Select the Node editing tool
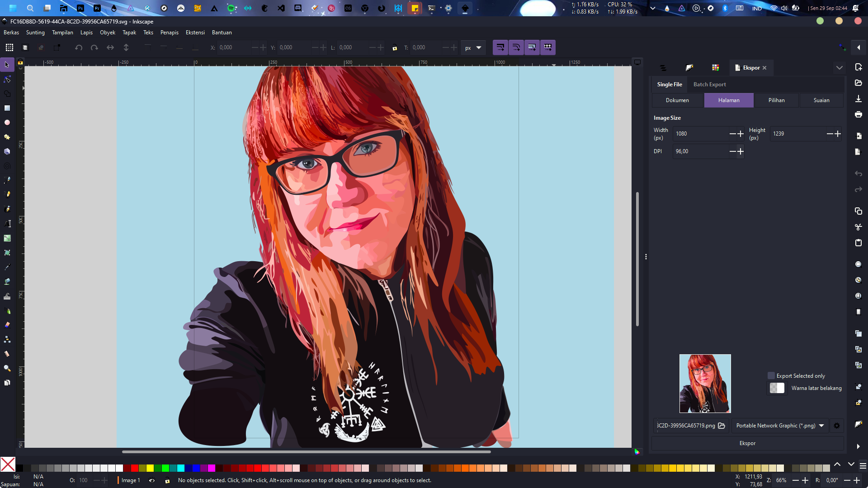This screenshot has height=488, width=868. point(7,80)
